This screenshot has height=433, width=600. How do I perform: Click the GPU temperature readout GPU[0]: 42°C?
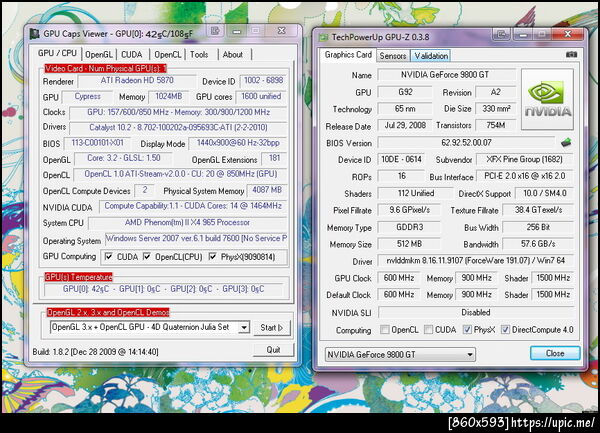click(x=163, y=289)
